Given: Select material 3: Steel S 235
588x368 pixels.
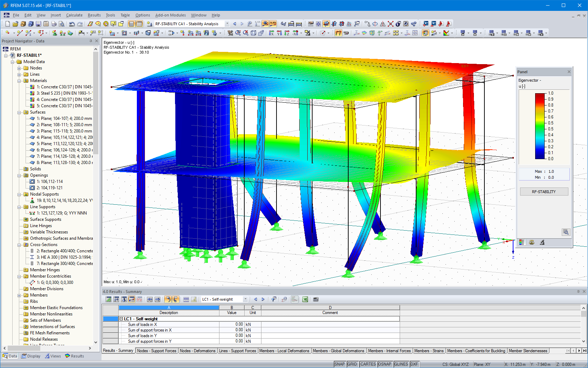Looking at the screenshot, I should point(64,93).
